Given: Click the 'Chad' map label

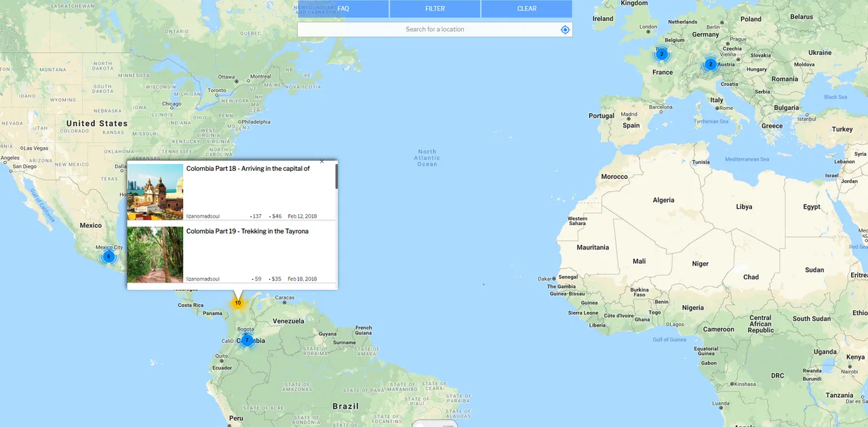Looking at the screenshot, I should click(751, 277).
